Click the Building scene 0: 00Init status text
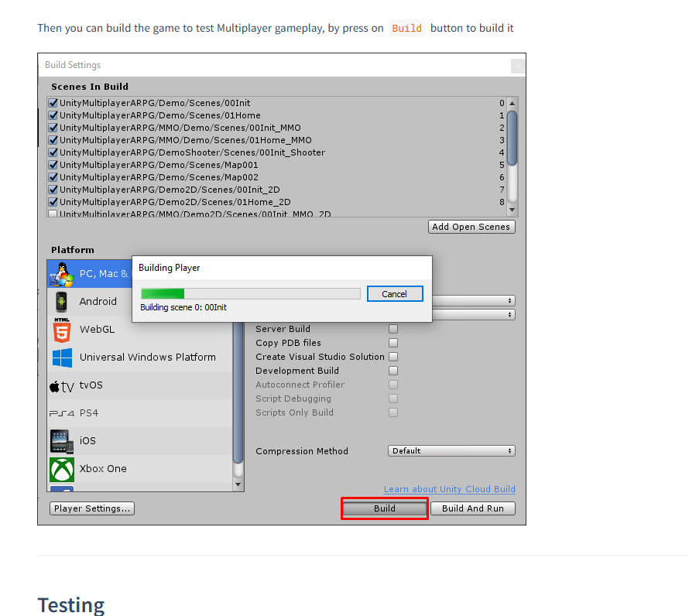Image resolution: width=689 pixels, height=616 pixels. (183, 307)
